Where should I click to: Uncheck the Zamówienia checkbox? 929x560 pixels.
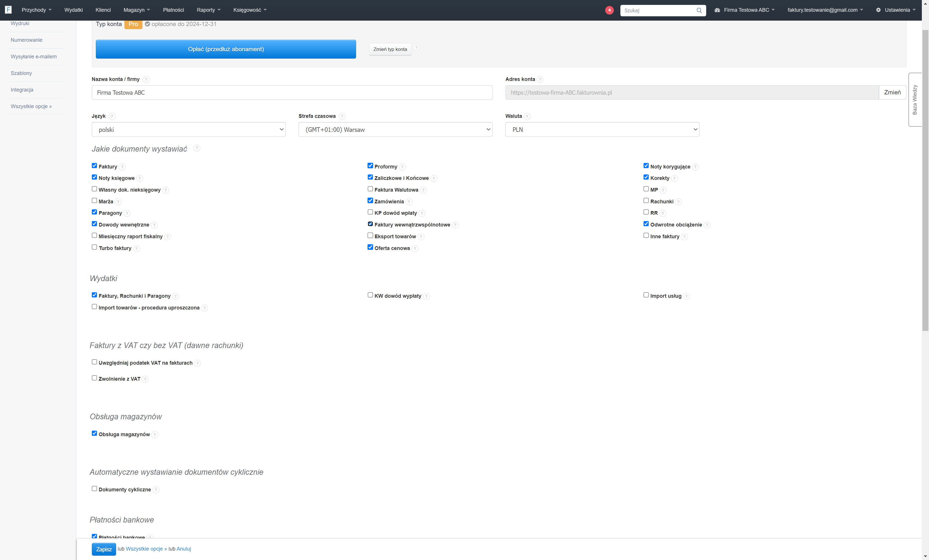pos(370,200)
